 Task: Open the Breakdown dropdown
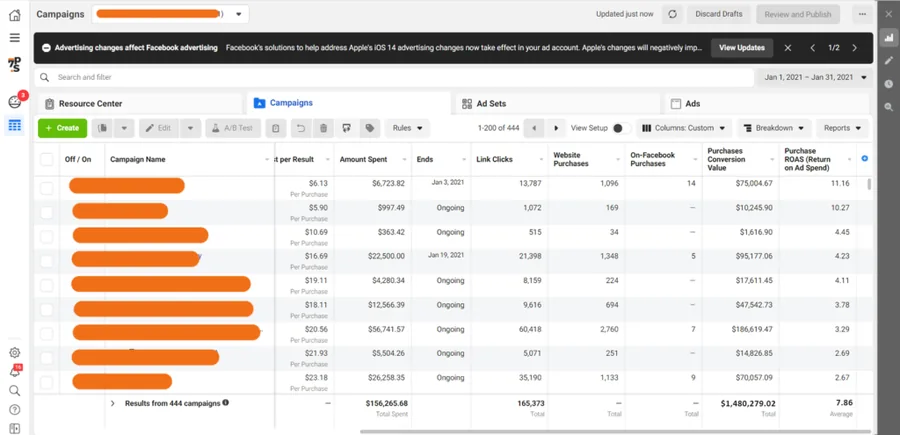point(774,128)
